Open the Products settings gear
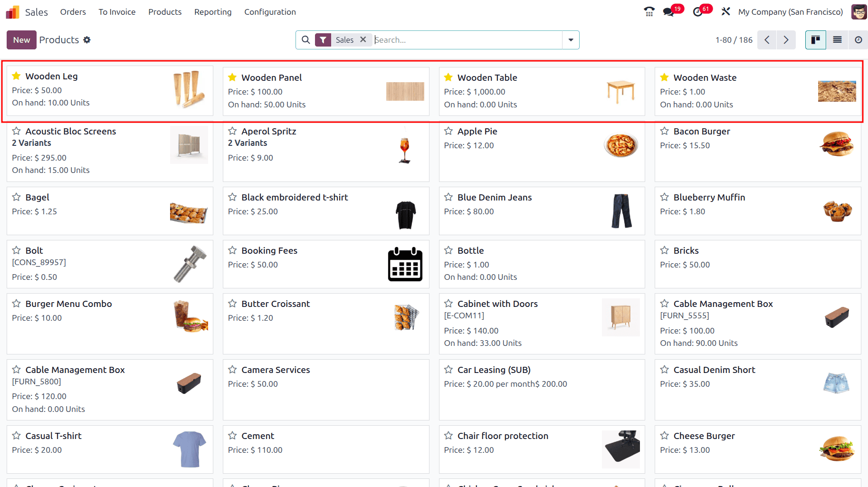868x487 pixels. pyautogui.click(x=87, y=40)
